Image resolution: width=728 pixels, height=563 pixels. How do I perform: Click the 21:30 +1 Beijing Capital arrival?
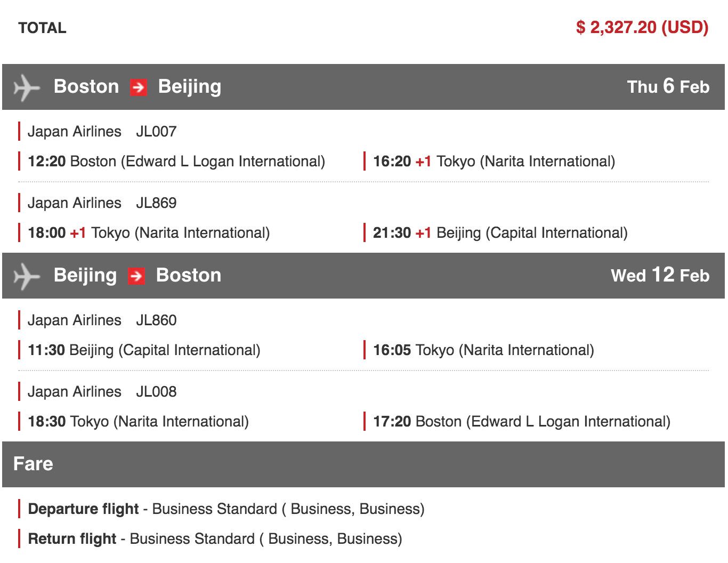[500, 232]
